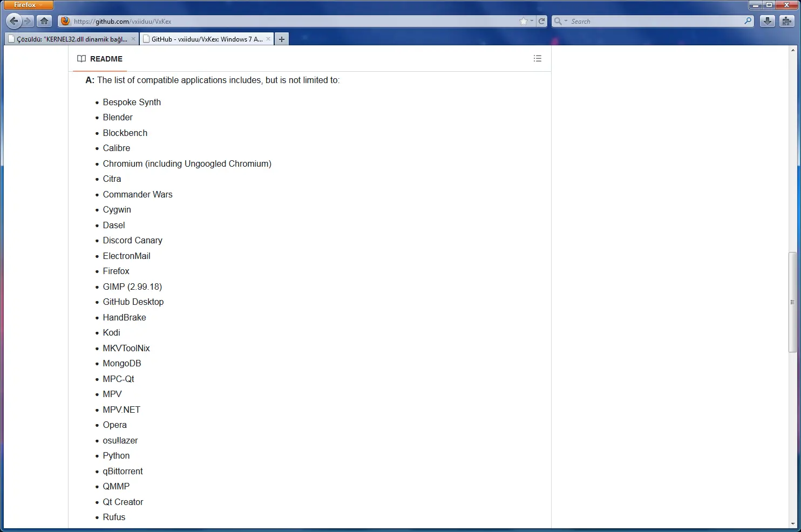Viewport: 801px width, 532px height.
Task: Click the Blender list item
Action: (118, 117)
